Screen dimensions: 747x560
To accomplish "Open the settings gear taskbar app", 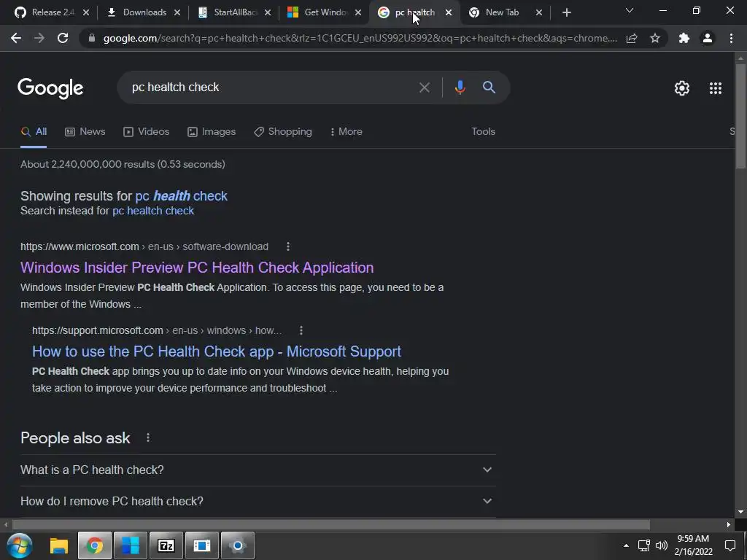I will pyautogui.click(x=237, y=545).
